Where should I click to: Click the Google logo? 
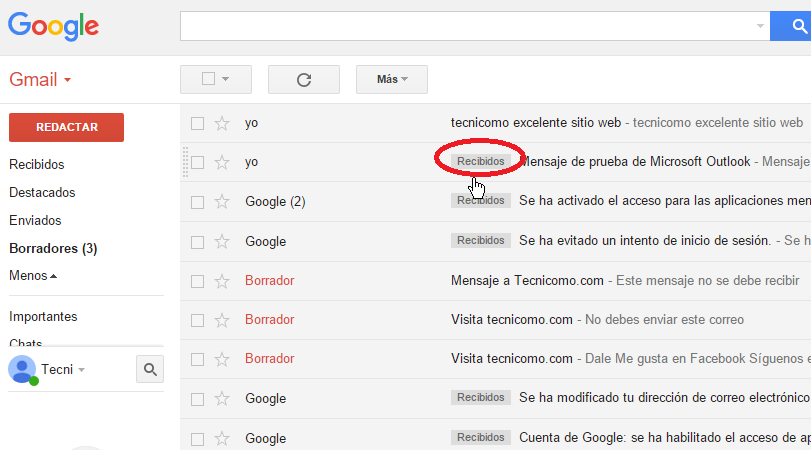click(53, 26)
